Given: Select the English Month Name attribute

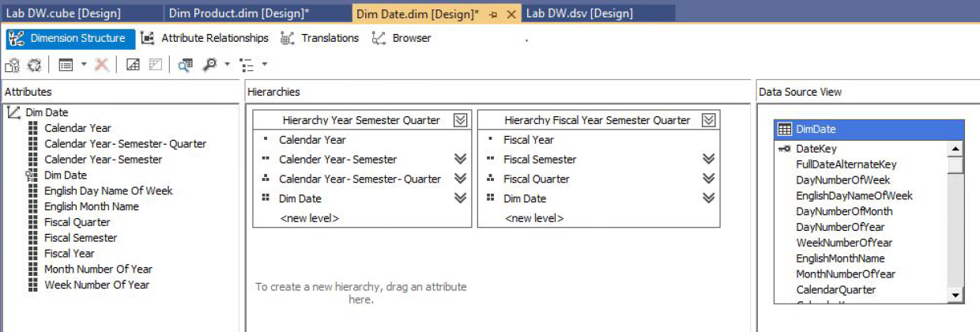Looking at the screenshot, I should pos(92,206).
